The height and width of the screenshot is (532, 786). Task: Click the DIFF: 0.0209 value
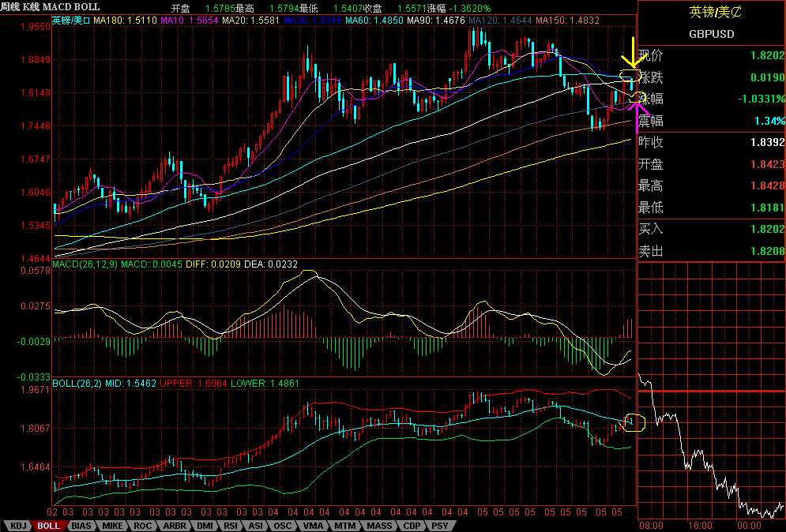click(213, 264)
